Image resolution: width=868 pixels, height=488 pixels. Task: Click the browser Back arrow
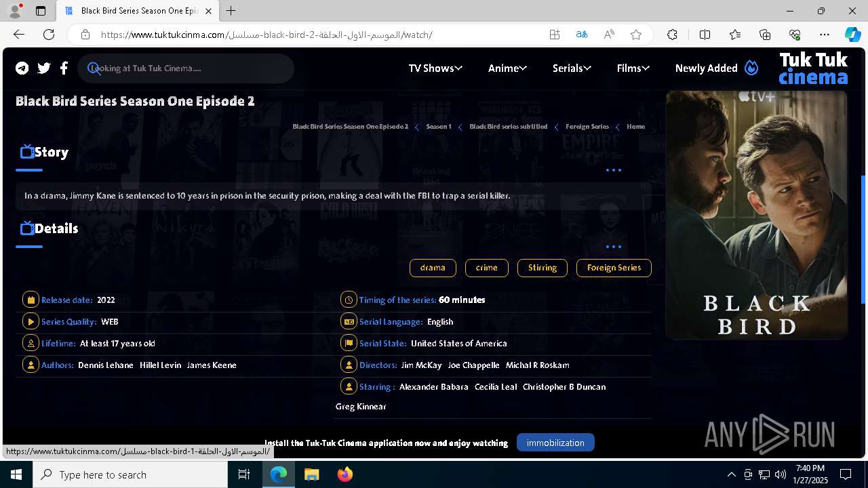[x=19, y=35]
